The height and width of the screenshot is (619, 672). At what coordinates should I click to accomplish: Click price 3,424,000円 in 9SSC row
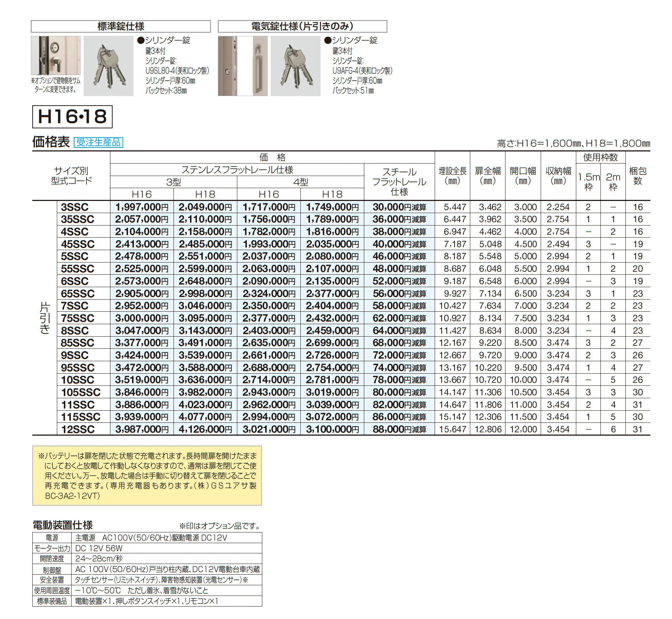click(142, 355)
